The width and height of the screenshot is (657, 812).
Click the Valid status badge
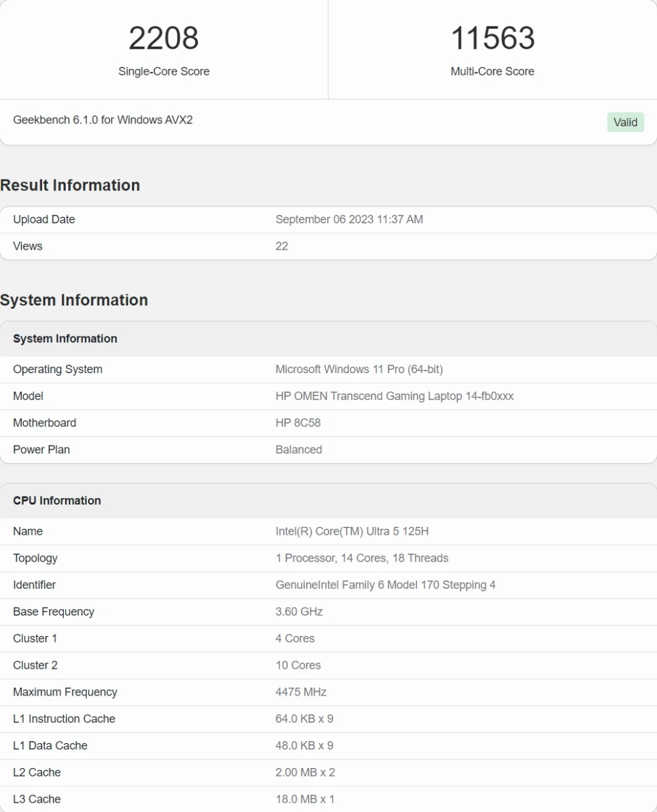[x=625, y=122]
